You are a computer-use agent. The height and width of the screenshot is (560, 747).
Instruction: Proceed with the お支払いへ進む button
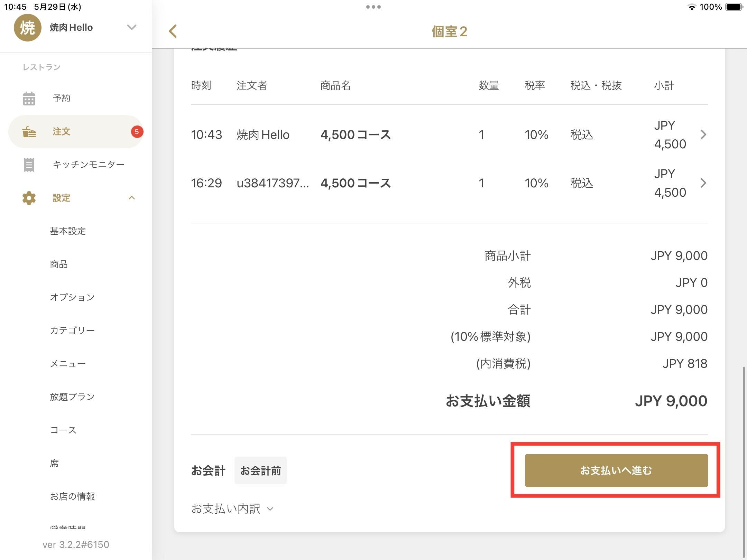616,470
